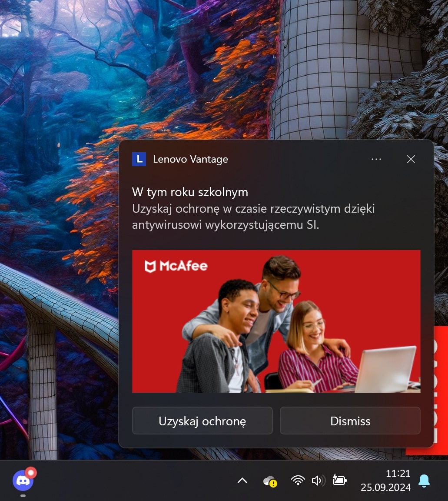
Task: Check the battery charging icon
Action: tap(339, 481)
